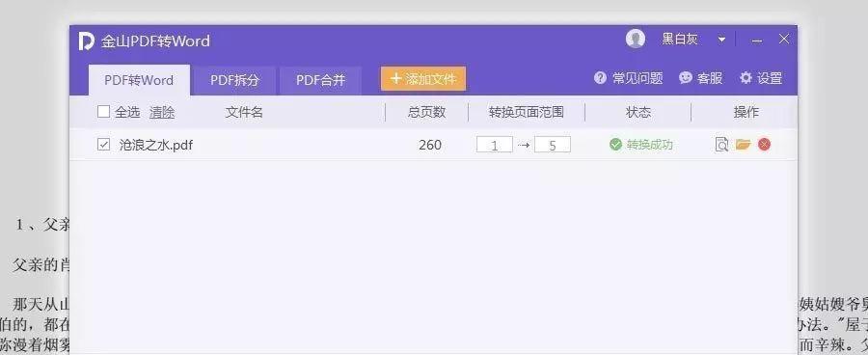Uncheck the 沧浪之水.pdf file checkbox
This screenshot has height=355, width=868.
tap(103, 145)
